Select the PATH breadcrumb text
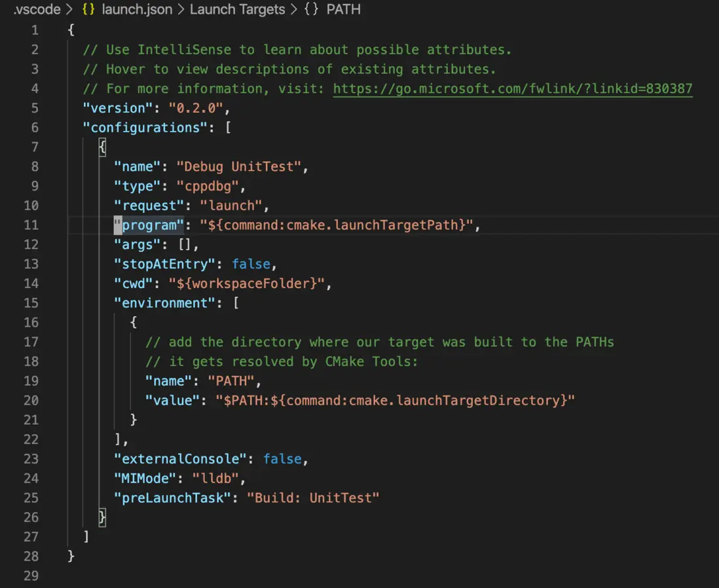 click(343, 10)
